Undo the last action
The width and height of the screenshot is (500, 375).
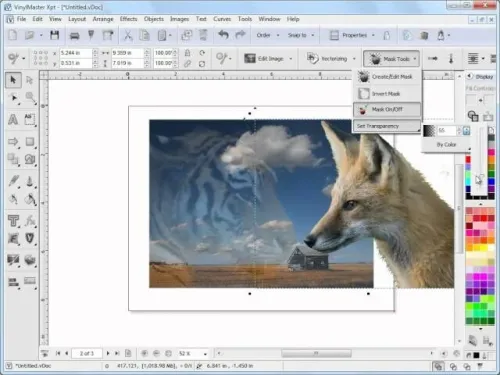[x=224, y=35]
